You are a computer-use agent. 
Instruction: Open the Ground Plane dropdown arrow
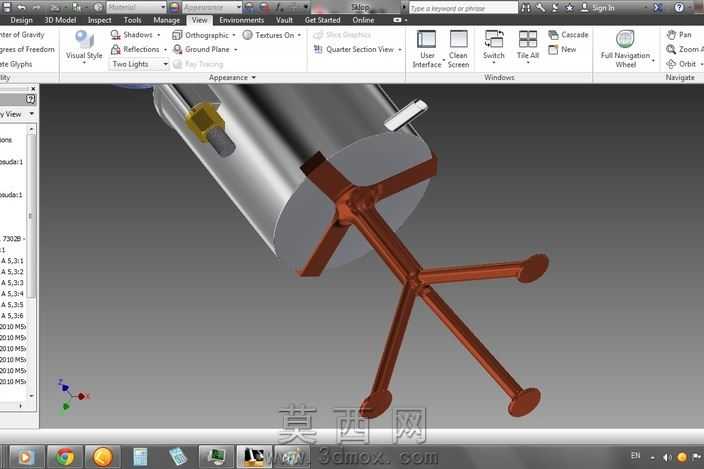(x=236, y=50)
